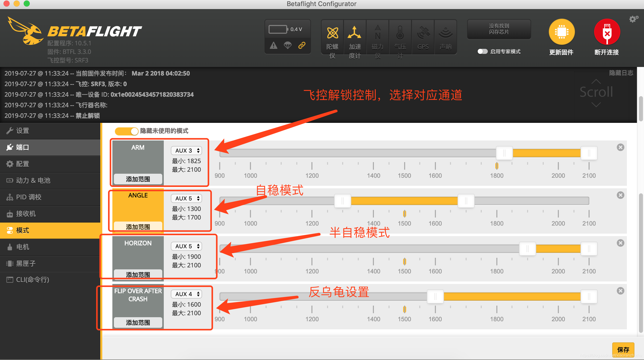
Task: Add range for ARM mode
Action: tap(138, 179)
